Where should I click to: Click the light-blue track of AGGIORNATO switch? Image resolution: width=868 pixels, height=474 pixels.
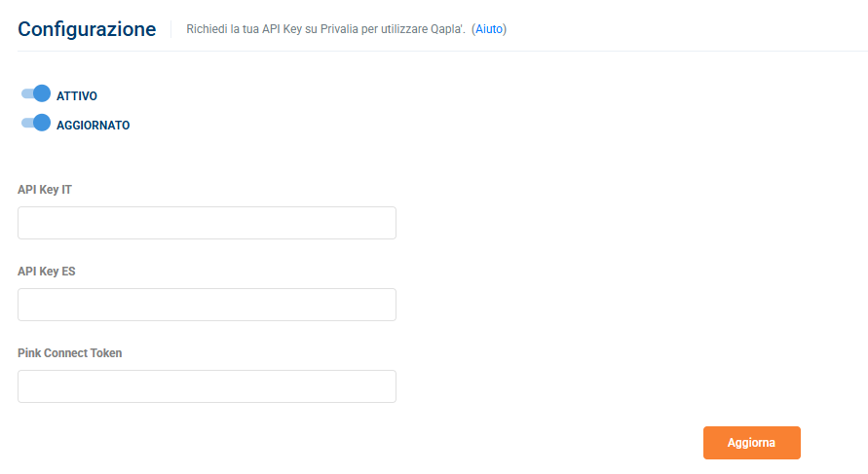pos(26,123)
